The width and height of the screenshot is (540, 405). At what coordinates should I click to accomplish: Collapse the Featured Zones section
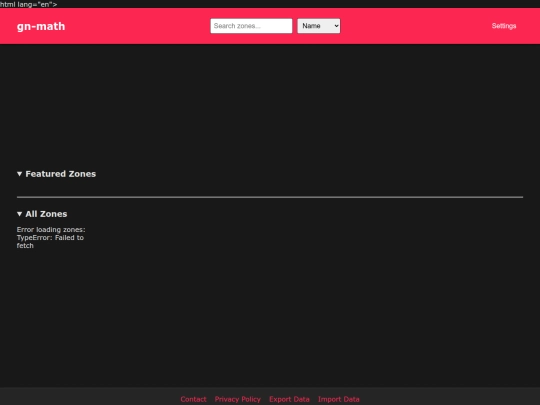tap(56, 174)
